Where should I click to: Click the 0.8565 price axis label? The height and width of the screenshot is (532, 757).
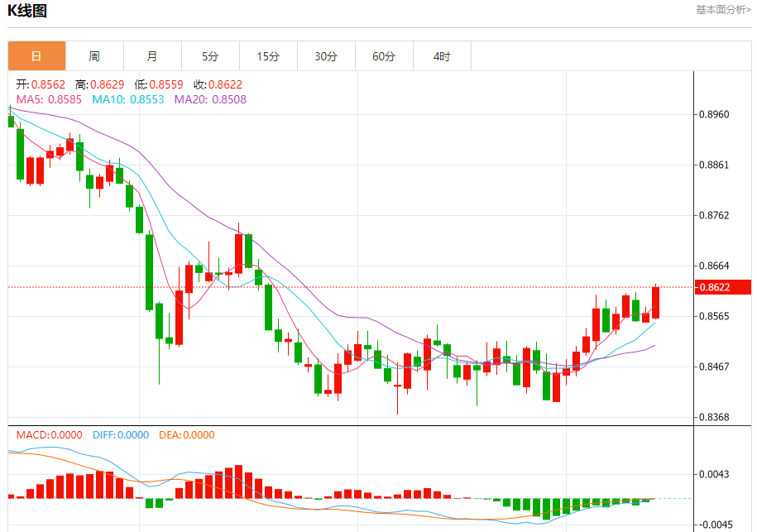(714, 316)
